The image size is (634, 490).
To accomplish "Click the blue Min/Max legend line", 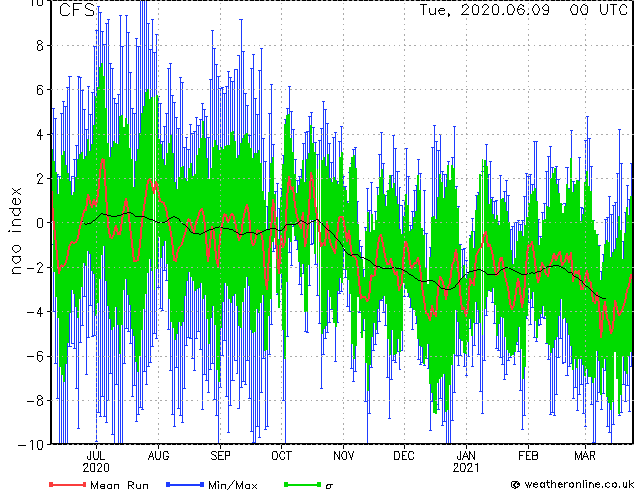I will coord(185,484).
